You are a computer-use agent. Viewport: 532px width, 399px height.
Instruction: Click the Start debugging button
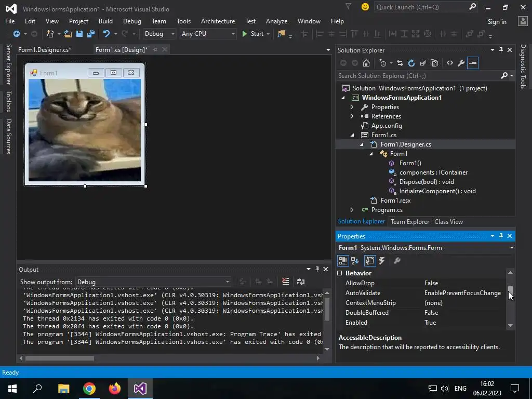[252, 34]
